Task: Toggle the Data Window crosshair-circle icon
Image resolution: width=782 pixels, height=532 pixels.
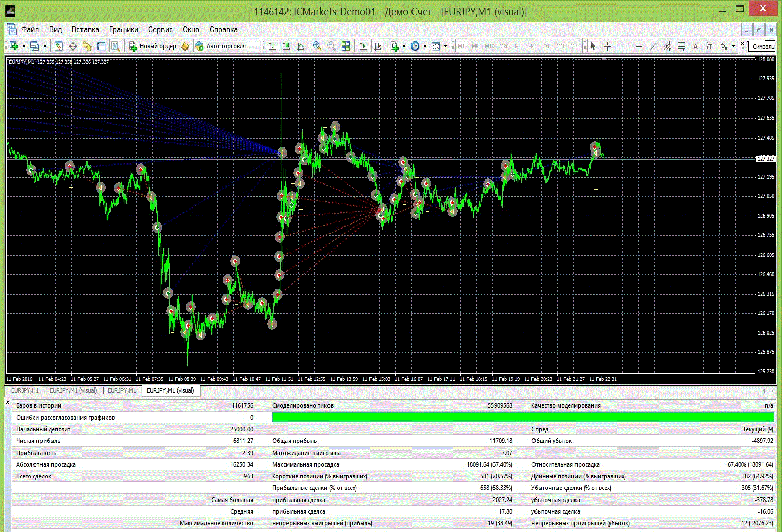Action: (73, 46)
